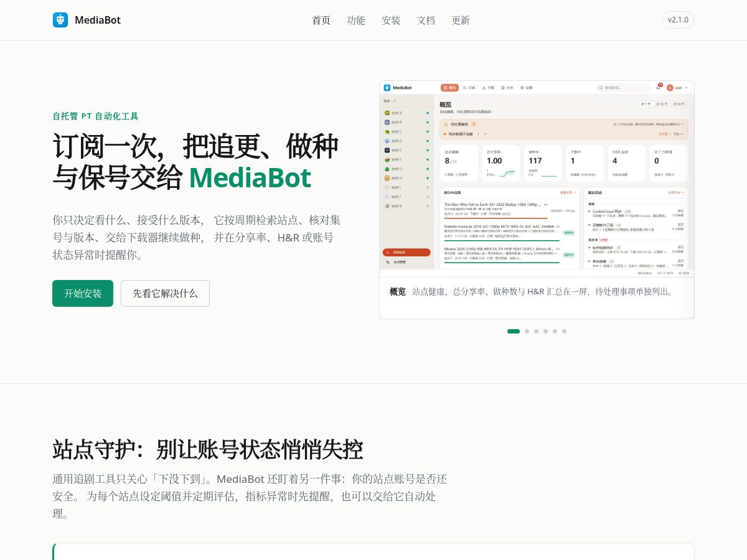The height and width of the screenshot is (560, 747).
Task: Click the v2.1.0 version badge
Action: click(x=678, y=20)
